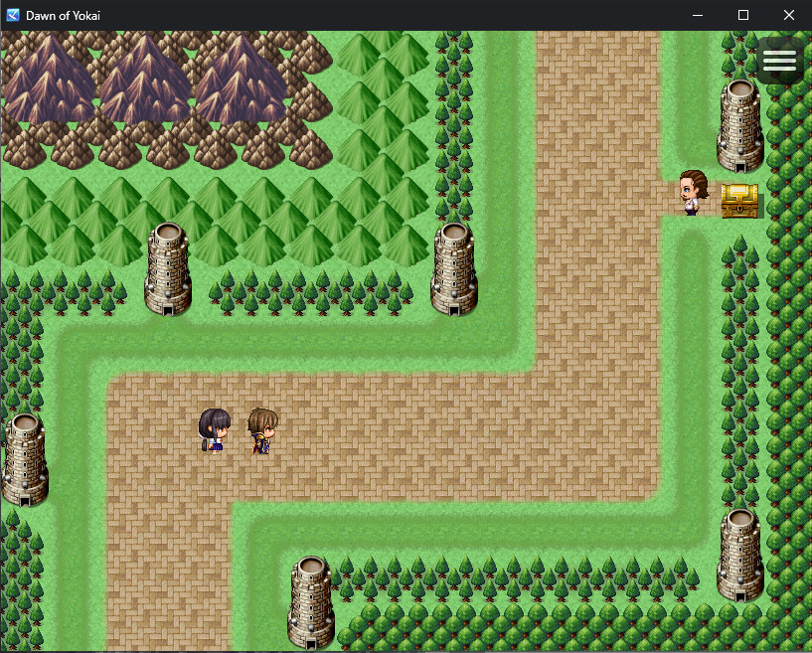Click the tower beside the central path
812x653 pixels.
(x=452, y=268)
